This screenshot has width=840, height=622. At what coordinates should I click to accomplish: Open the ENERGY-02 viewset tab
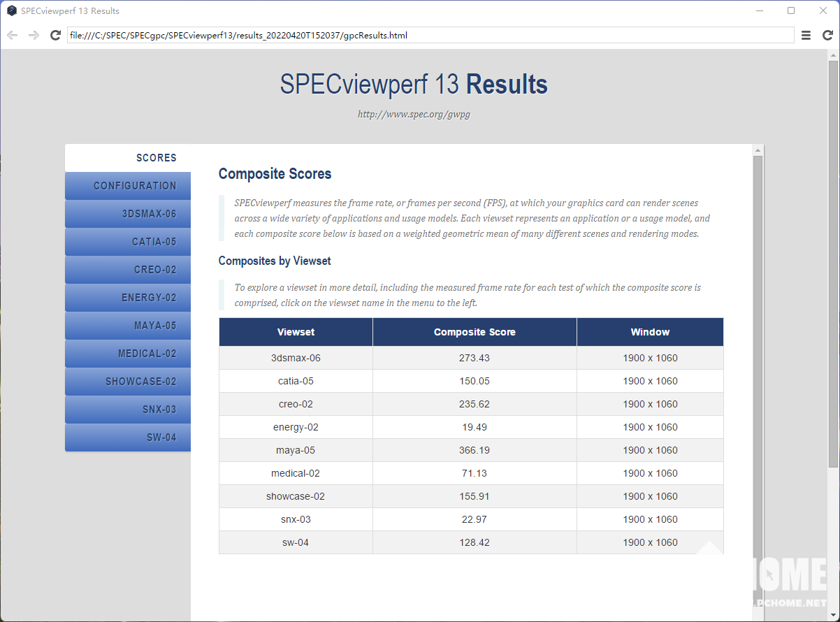click(x=128, y=298)
